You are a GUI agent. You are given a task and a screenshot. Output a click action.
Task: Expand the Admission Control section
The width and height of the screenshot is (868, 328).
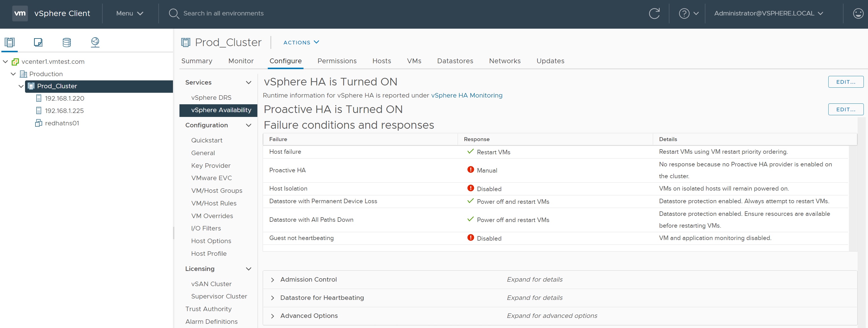[272, 280]
